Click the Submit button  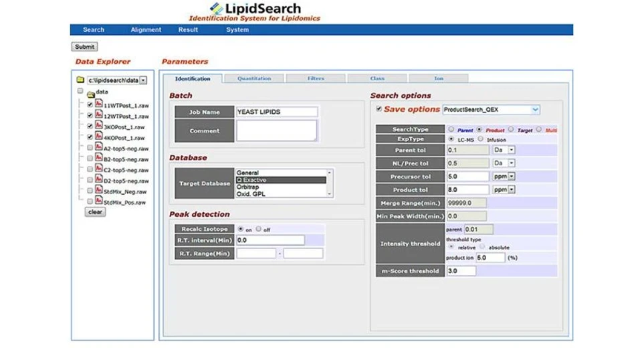click(x=85, y=46)
